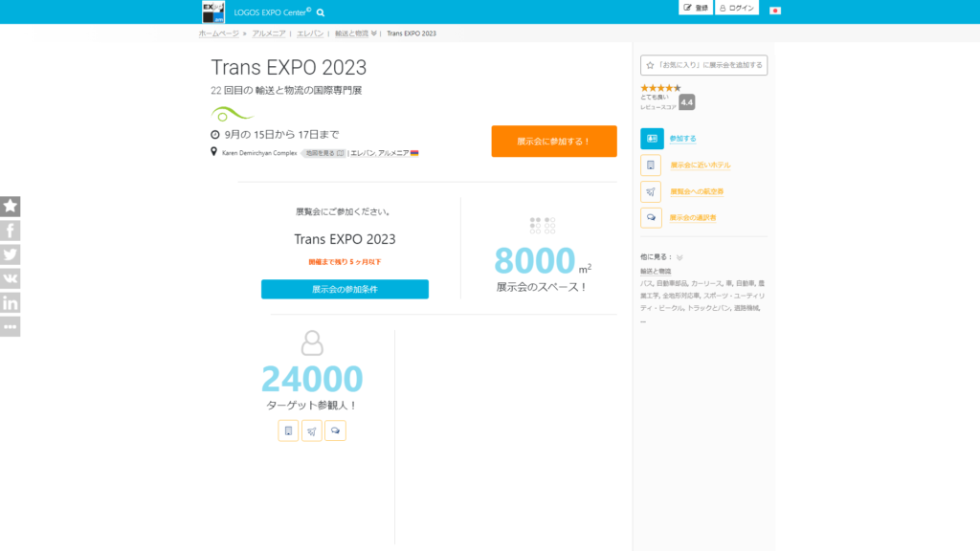Open 展示会に近いホテル link

click(700, 165)
